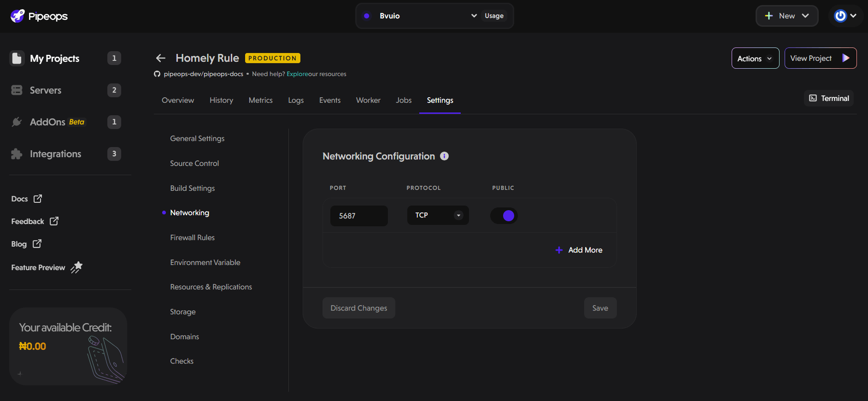868x401 pixels.
Task: Click Networking Configuration info icon
Action: [x=444, y=156]
